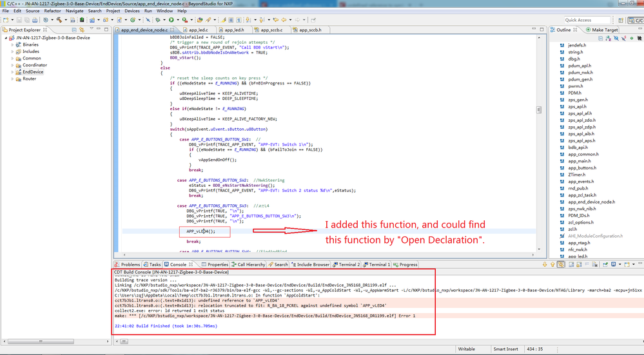Expand the Includes tree node
Image resolution: width=644 pixels, height=355 pixels.
point(12,52)
